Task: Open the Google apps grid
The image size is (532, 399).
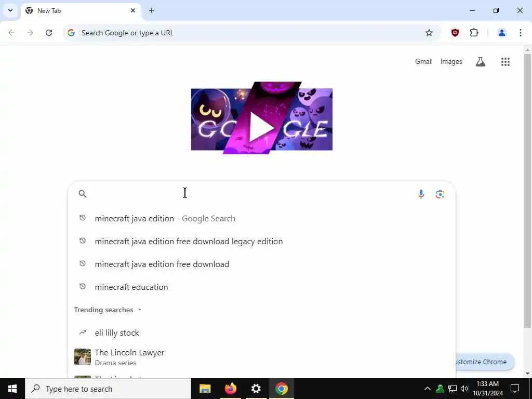Action: point(506,62)
